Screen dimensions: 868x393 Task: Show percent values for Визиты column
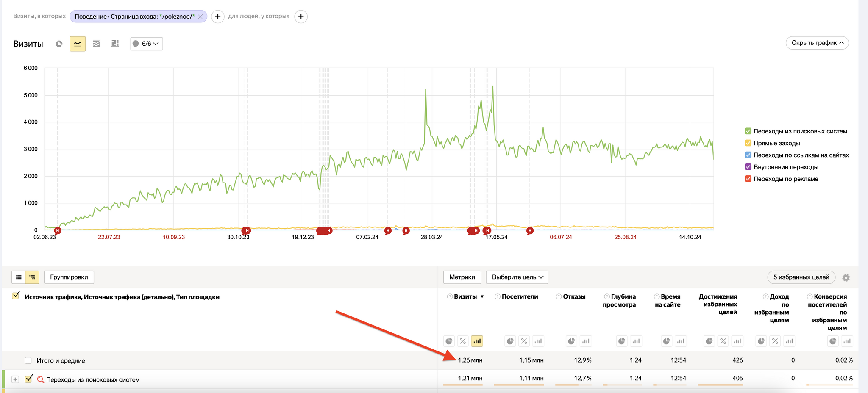coord(463,341)
